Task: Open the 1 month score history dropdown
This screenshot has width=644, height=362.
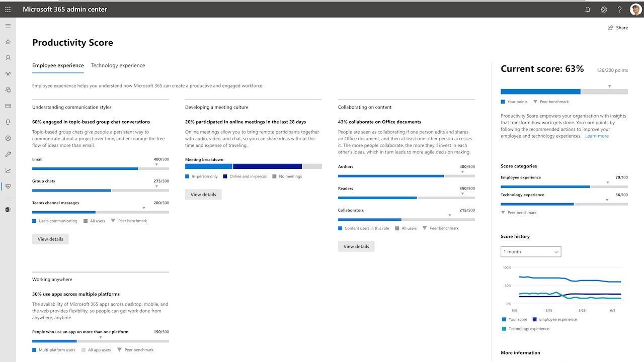Action: click(x=530, y=251)
